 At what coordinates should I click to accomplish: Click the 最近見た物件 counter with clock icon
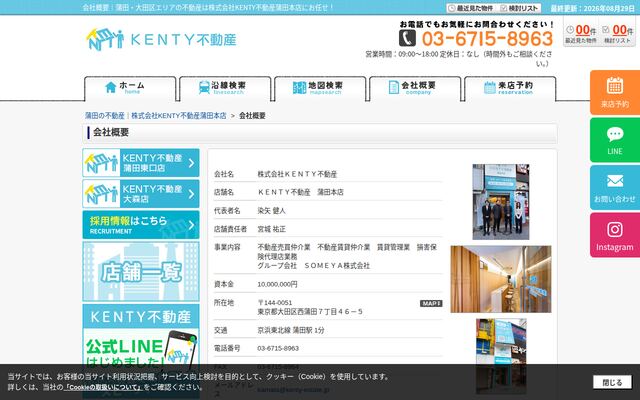pyautogui.click(x=580, y=33)
